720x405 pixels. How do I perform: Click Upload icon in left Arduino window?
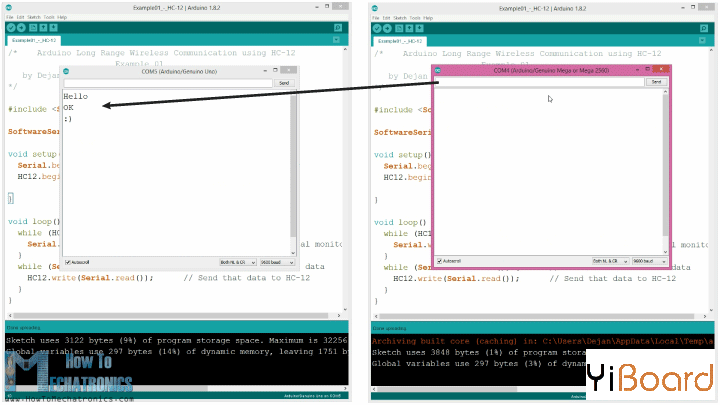tap(22, 28)
